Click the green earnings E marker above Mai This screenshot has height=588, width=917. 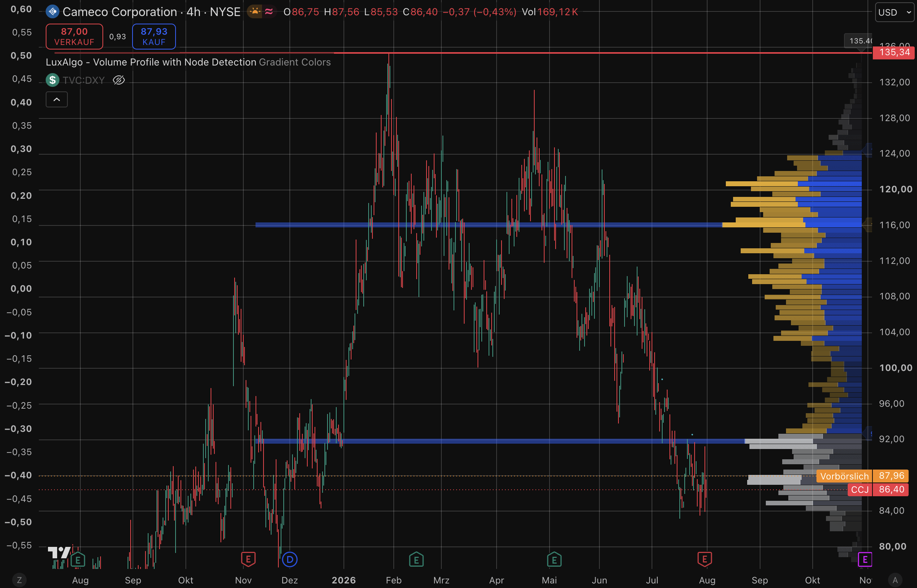554,560
